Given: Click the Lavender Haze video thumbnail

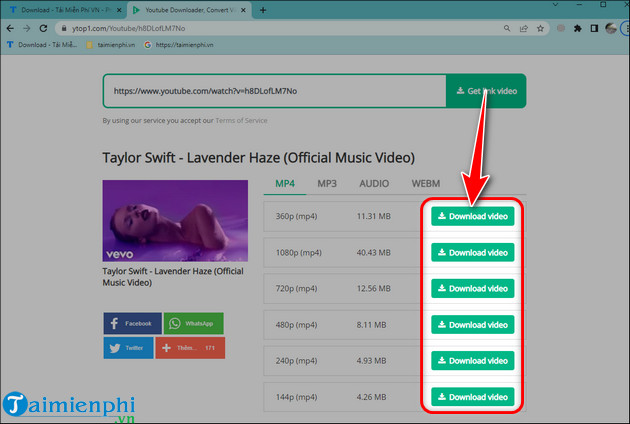Looking at the screenshot, I should [x=175, y=220].
